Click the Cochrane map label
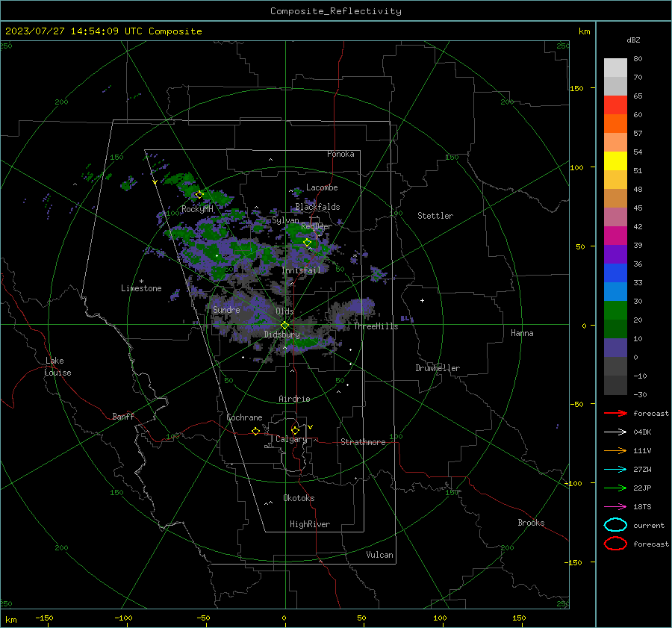 point(244,417)
